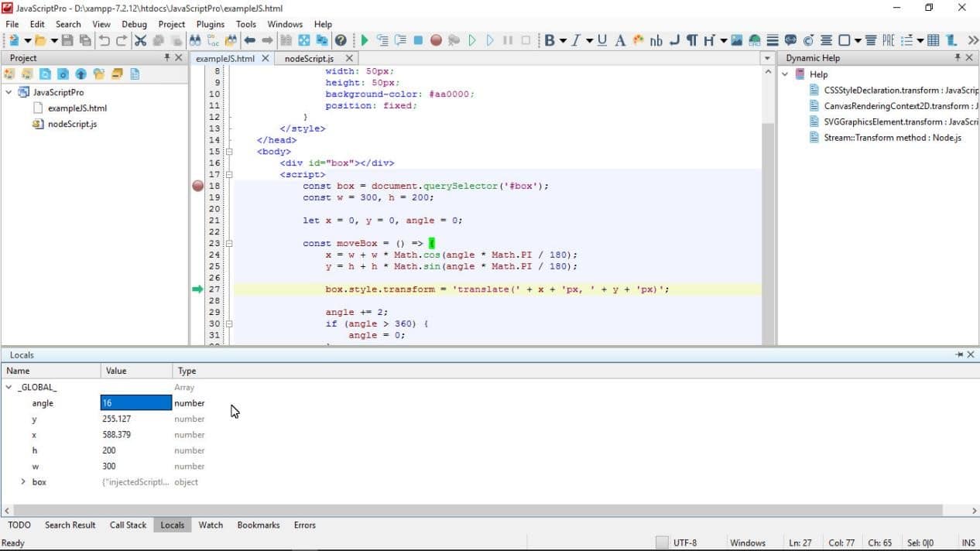980x551 pixels.
Task: Open Bold style dropdown arrow
Action: click(563, 40)
